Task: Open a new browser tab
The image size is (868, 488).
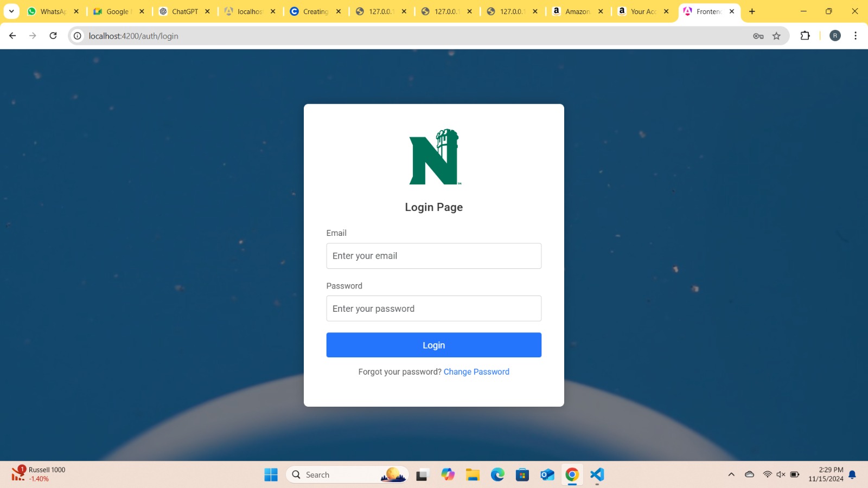Action: tap(752, 11)
